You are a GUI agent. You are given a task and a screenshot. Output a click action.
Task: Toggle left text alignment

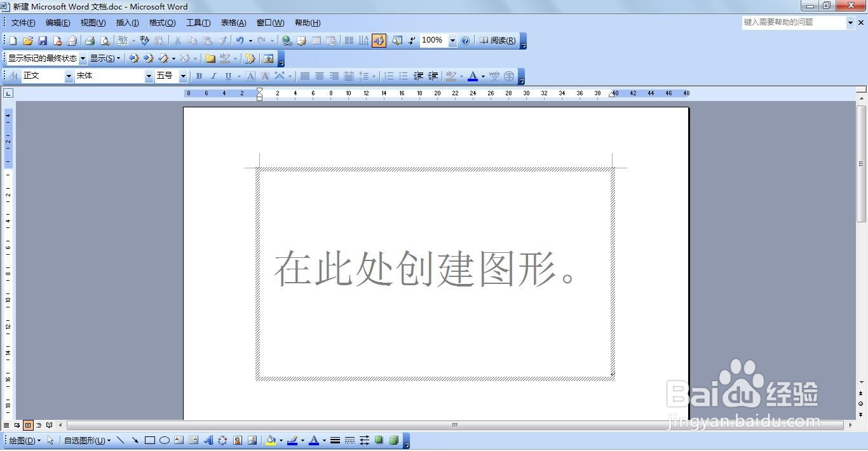pos(305,76)
